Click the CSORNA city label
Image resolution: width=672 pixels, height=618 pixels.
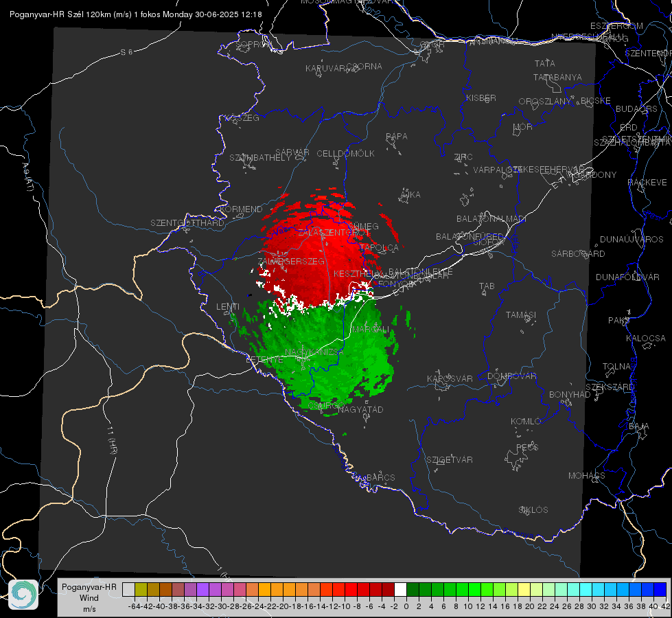364,67
